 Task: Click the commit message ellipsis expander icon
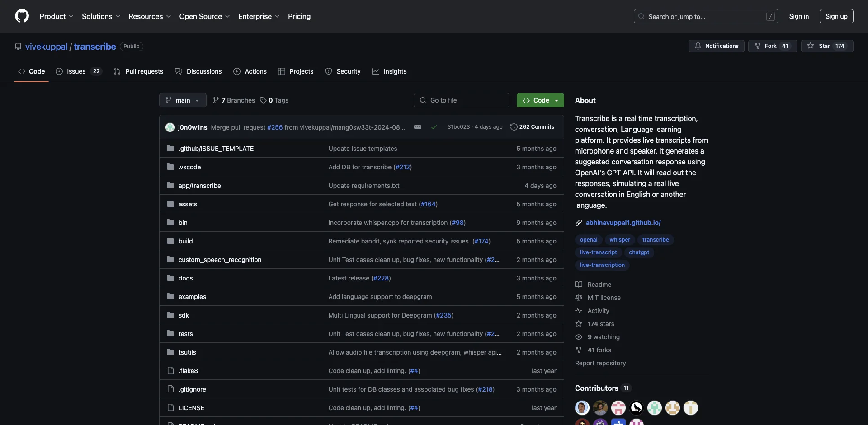point(418,127)
